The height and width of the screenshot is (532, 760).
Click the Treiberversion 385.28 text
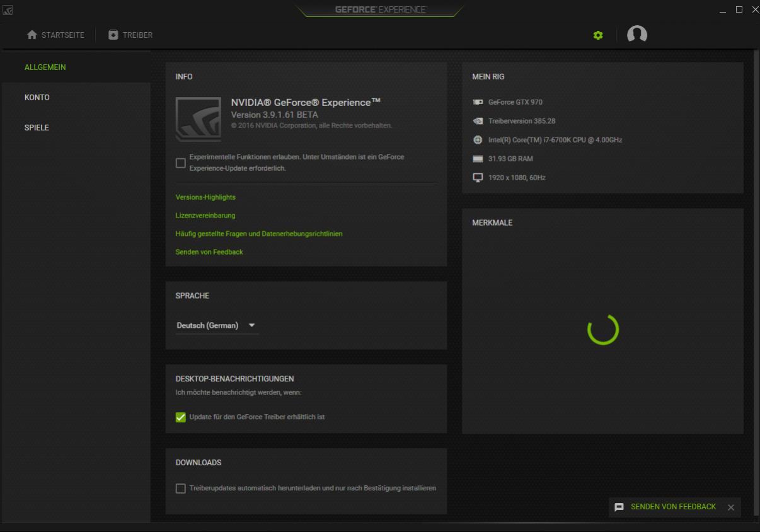click(x=522, y=121)
